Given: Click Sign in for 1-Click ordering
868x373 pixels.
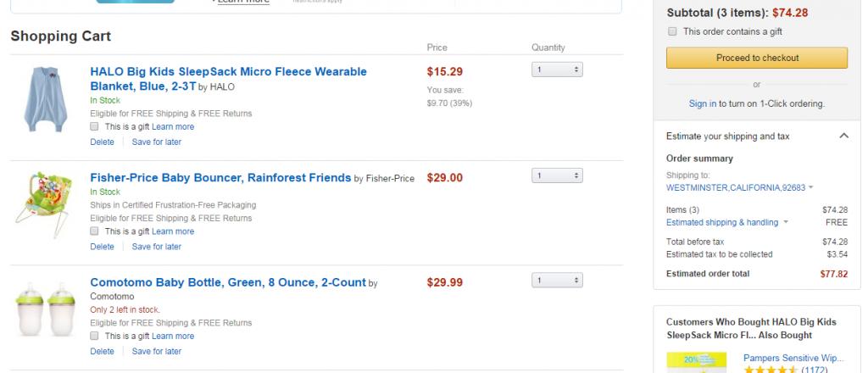Looking at the screenshot, I should coord(702,103).
